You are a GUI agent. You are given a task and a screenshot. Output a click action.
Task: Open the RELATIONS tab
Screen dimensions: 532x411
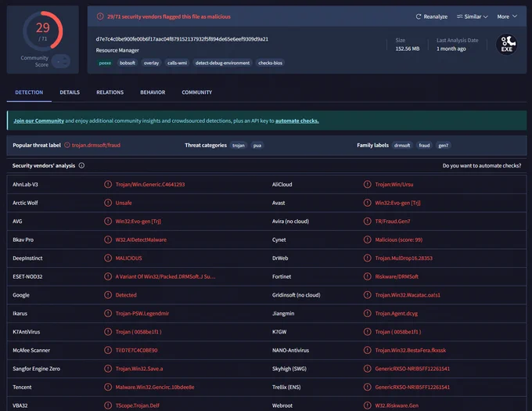click(110, 92)
